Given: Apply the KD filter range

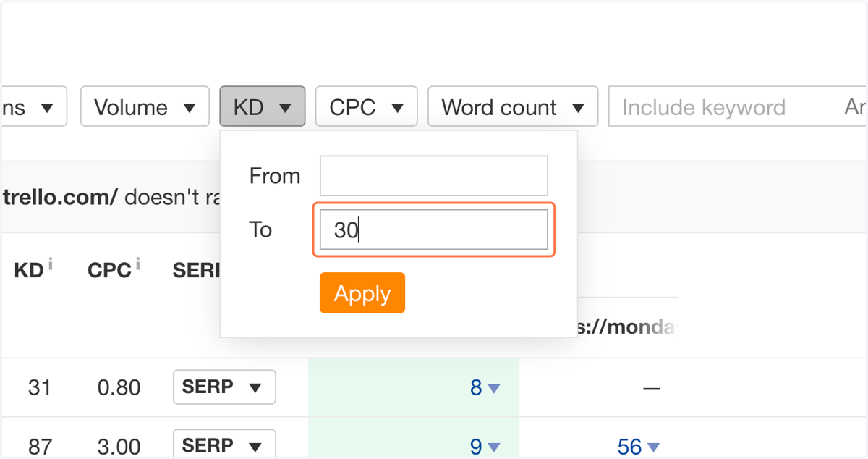Looking at the screenshot, I should (x=362, y=293).
